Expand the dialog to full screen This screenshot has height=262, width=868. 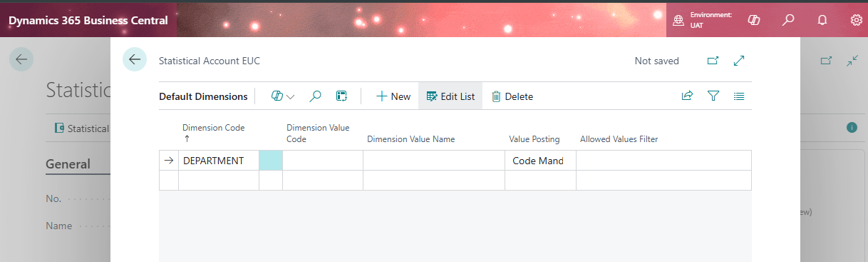coord(739,61)
